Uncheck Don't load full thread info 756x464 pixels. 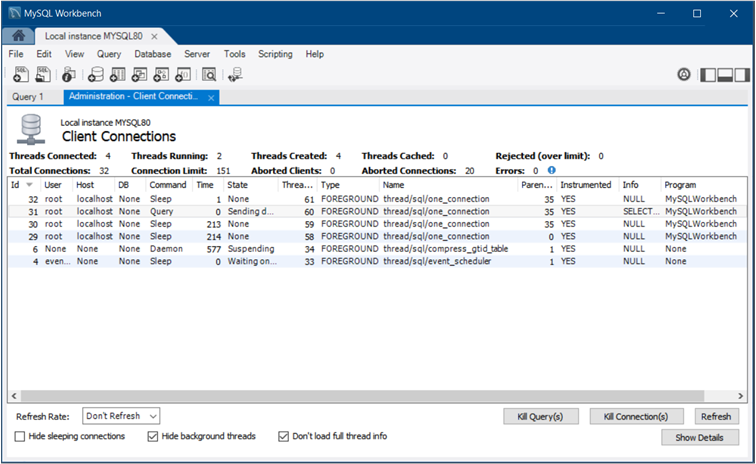click(284, 437)
